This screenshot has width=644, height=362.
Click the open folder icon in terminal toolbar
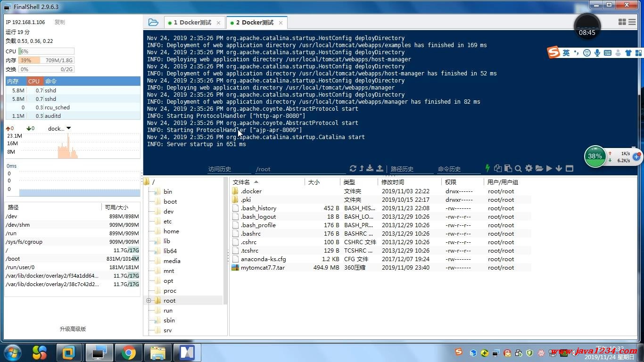point(539,168)
